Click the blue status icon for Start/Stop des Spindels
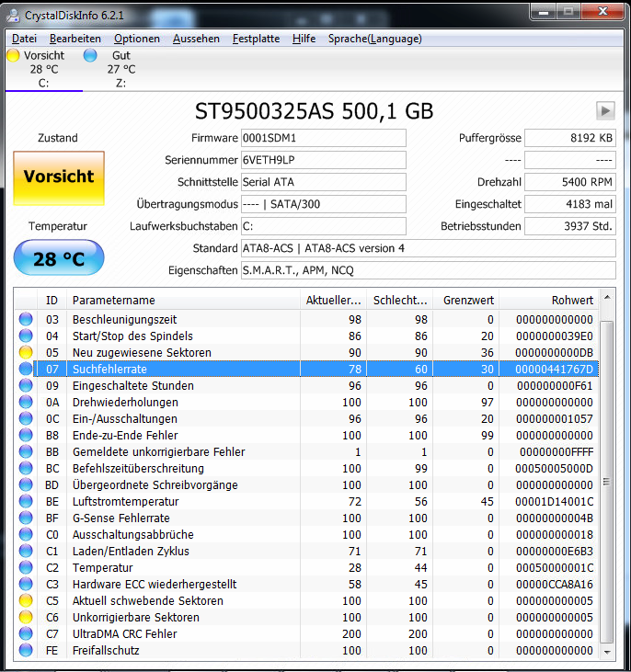This screenshot has height=672, width=631. pos(26,336)
